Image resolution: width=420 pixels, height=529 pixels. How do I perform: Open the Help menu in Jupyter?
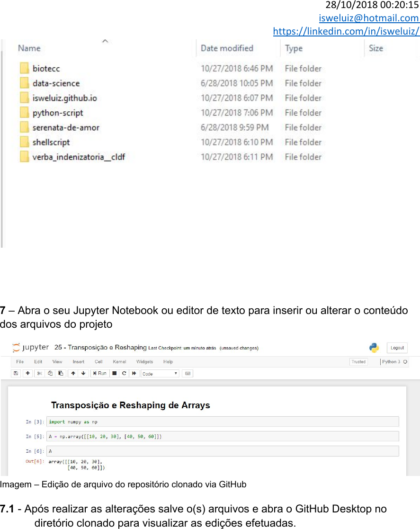(168, 362)
